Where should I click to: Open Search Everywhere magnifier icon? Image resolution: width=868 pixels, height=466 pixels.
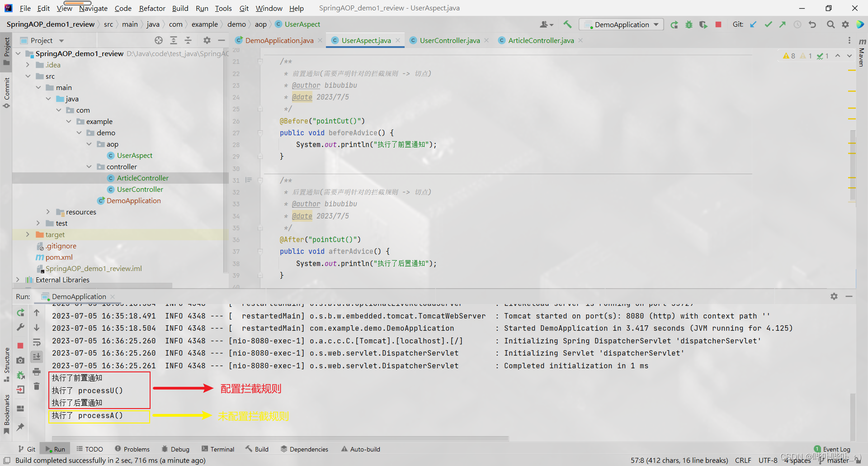(830, 24)
